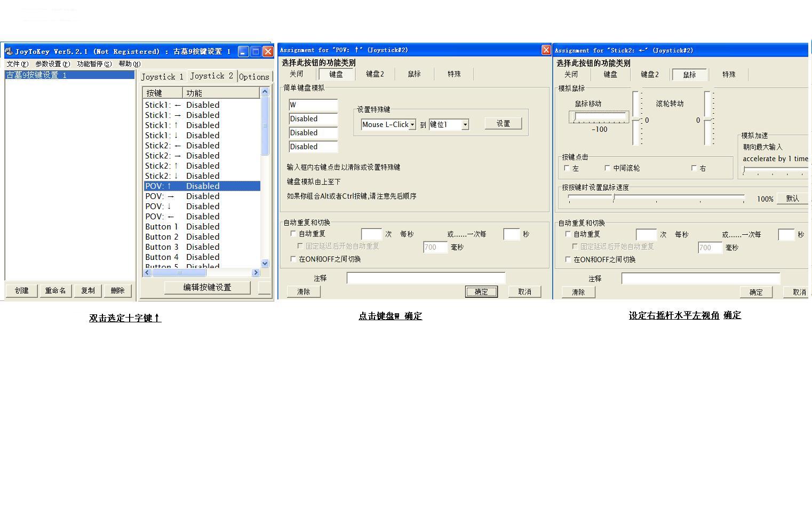Click 取消 in POV ↑ dialog
Screen dimensions: 812x507
pyautogui.click(x=524, y=291)
